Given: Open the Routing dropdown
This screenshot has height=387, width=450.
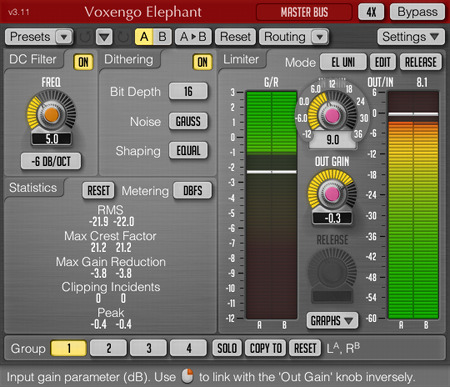Looking at the screenshot, I should 294,37.
